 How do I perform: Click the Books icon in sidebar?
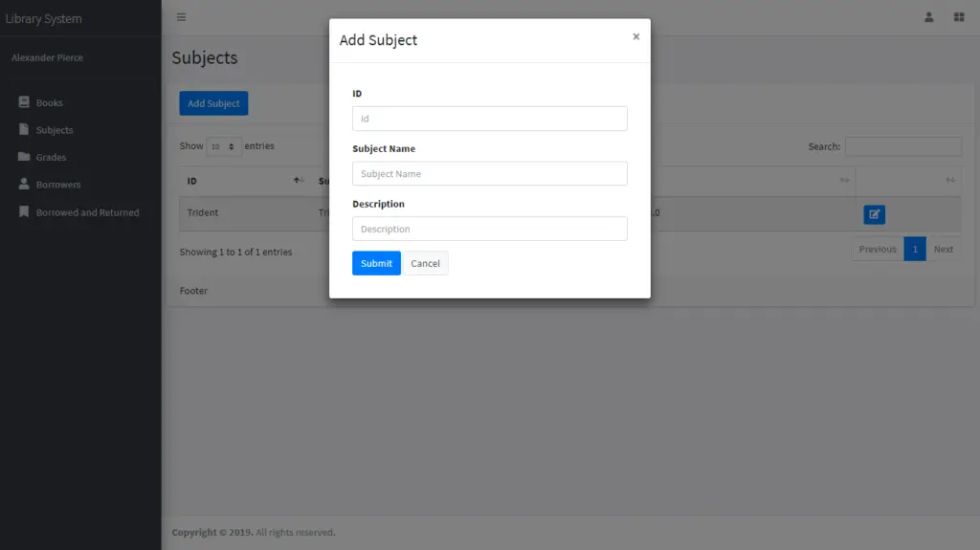[x=25, y=102]
